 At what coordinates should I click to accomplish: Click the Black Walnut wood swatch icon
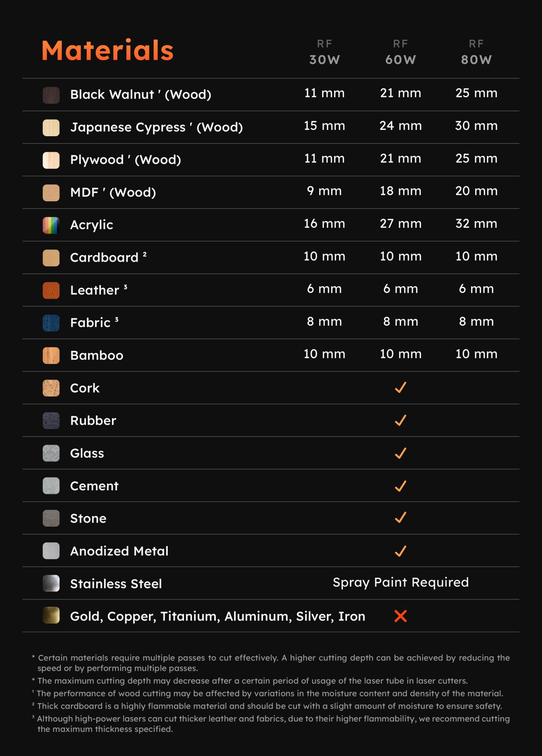pos(51,95)
